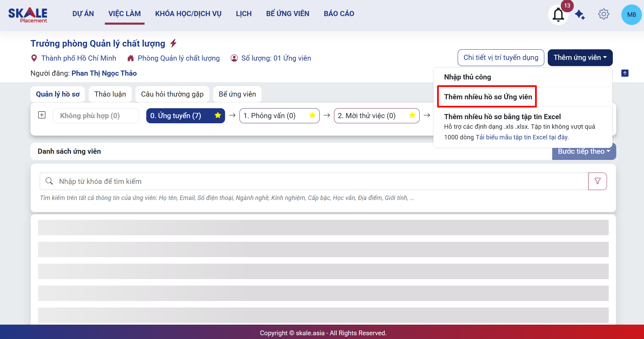Toggle star on Phỏng vấn stage
The width and height of the screenshot is (644, 339).
coord(312,115)
